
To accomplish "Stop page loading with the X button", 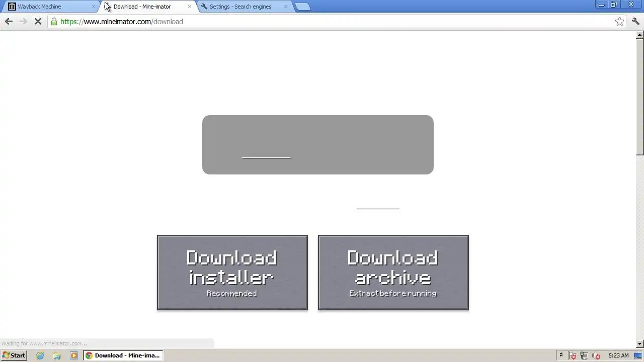I will tap(38, 22).
